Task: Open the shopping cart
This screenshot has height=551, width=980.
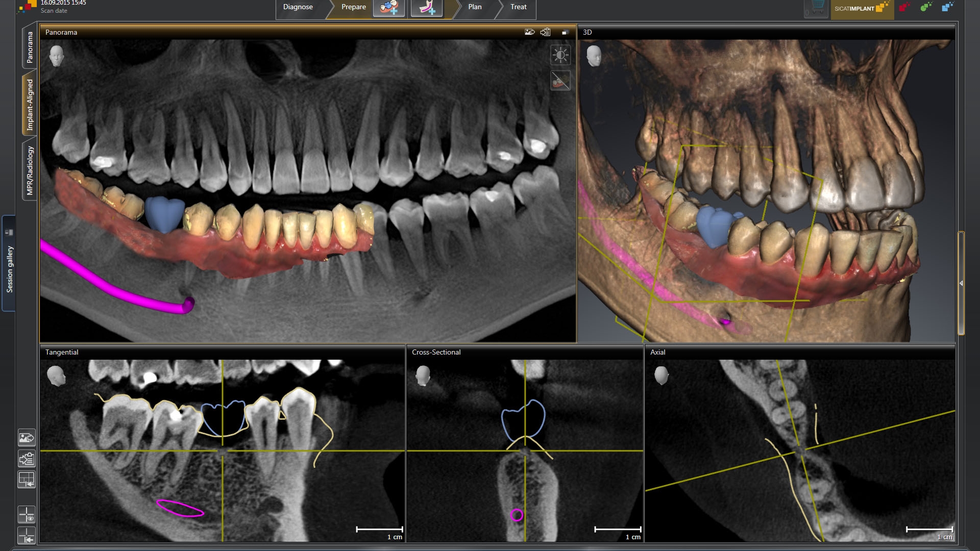Action: tap(816, 8)
